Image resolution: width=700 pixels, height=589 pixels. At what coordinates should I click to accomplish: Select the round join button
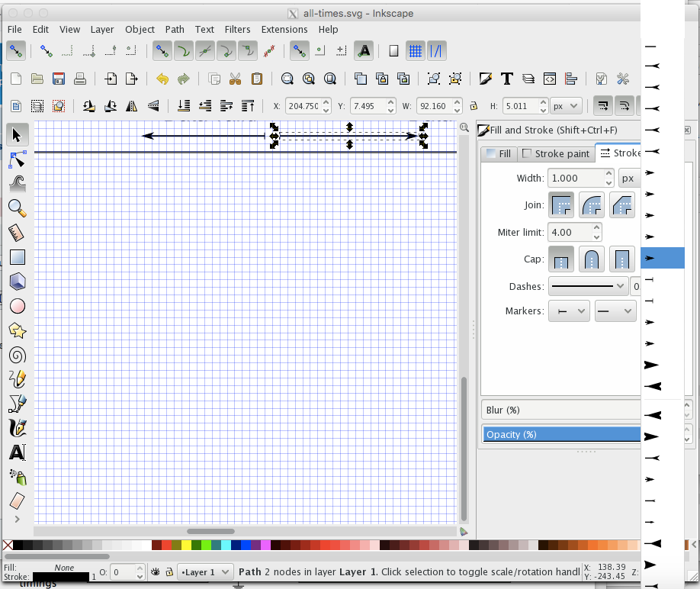[x=592, y=205]
